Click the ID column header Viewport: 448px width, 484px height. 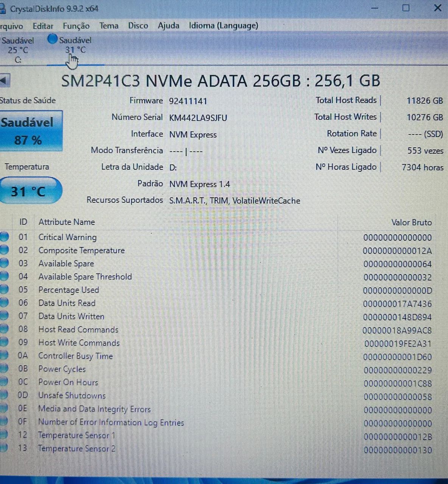[23, 222]
